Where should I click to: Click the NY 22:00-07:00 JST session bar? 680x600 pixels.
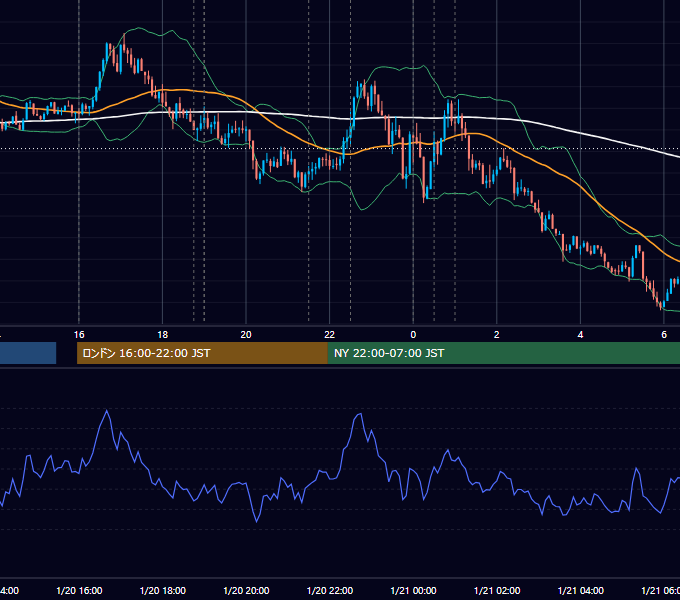(x=503, y=353)
